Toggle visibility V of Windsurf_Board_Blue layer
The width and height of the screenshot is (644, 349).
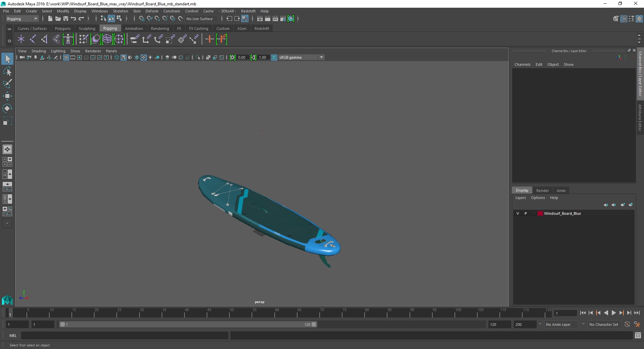[518, 213]
